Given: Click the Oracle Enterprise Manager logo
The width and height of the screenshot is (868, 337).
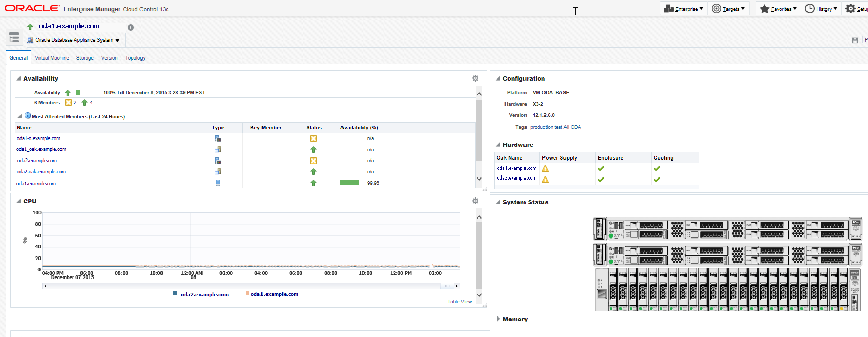Looking at the screenshot, I should (86, 8).
